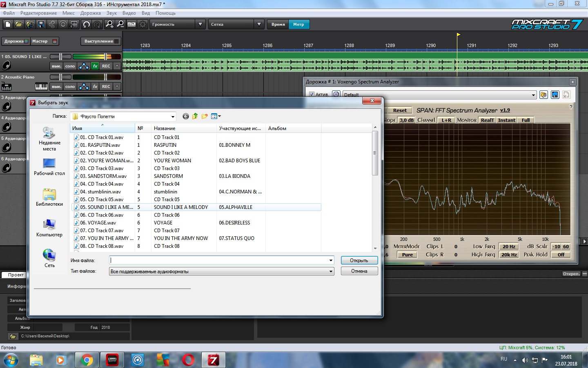Save the project with the floppy icon

coord(41,25)
